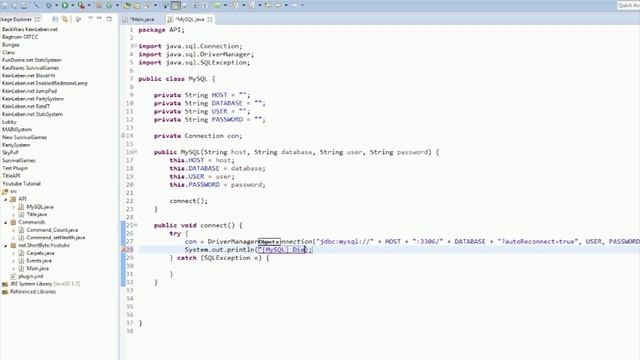
Task: Open the Run button dropdown arrow
Action: [72, 5]
